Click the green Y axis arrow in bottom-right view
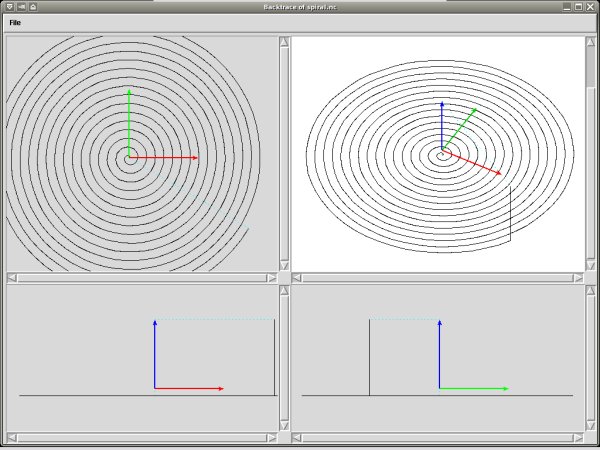Screen dimensions: 600x450 (x=474, y=388)
